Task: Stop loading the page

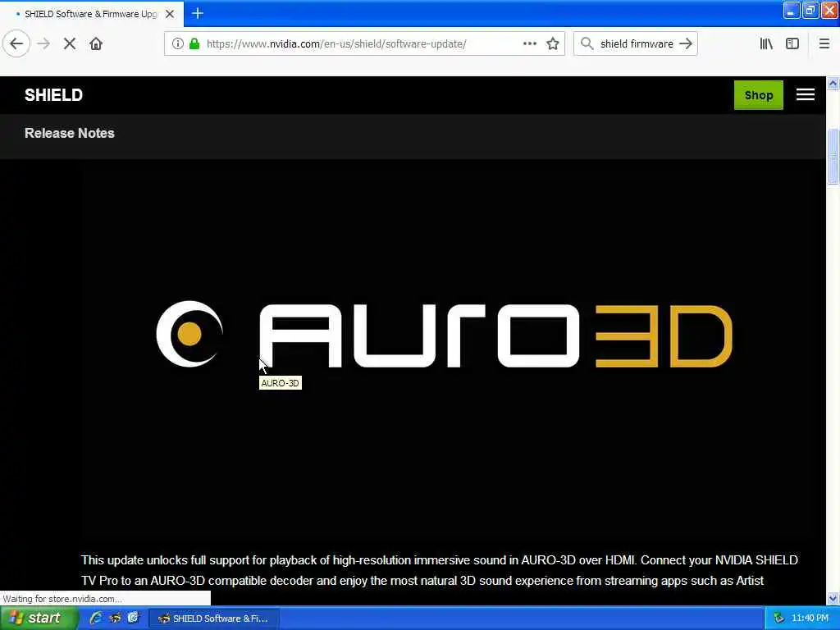Action: pyautogui.click(x=70, y=44)
